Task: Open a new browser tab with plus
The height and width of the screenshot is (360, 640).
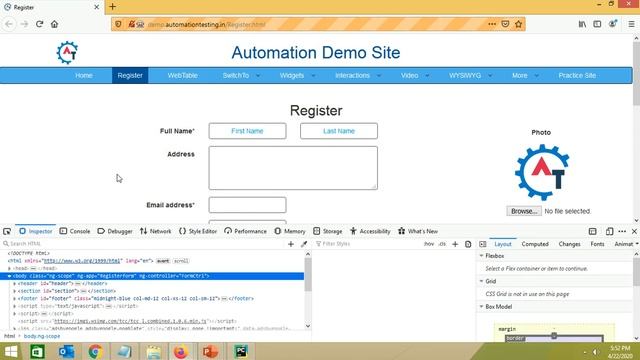Action: [113, 7]
